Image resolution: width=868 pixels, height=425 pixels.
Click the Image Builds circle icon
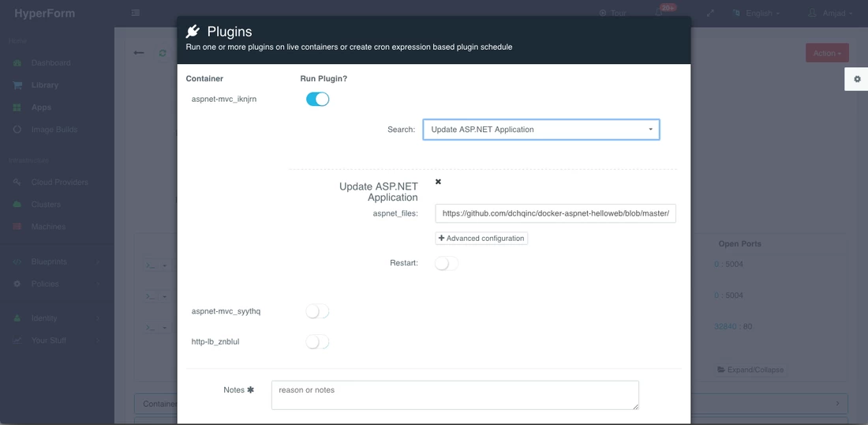coord(17,130)
